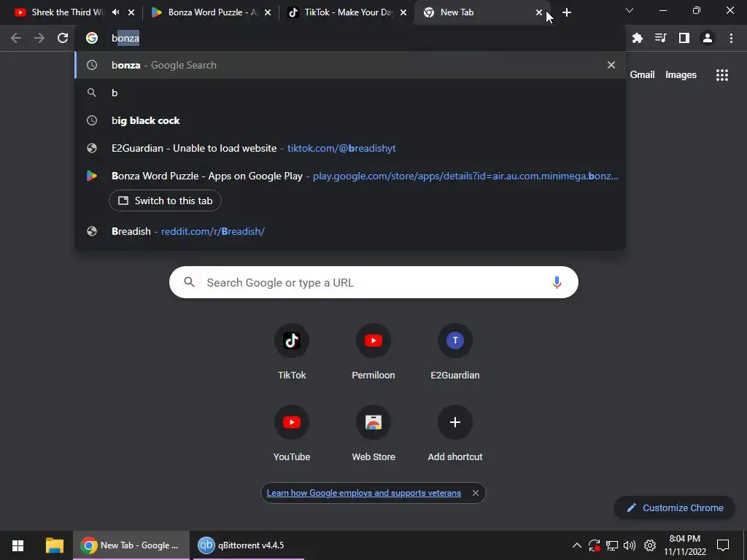Mute the Shrek the Third tab audio icon
The height and width of the screenshot is (560, 747).
point(116,12)
